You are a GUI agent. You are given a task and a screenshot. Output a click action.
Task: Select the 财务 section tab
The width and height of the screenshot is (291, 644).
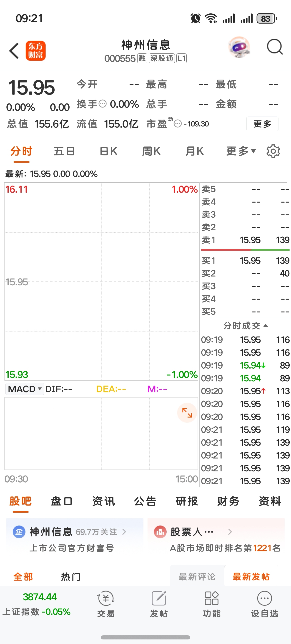tap(228, 501)
